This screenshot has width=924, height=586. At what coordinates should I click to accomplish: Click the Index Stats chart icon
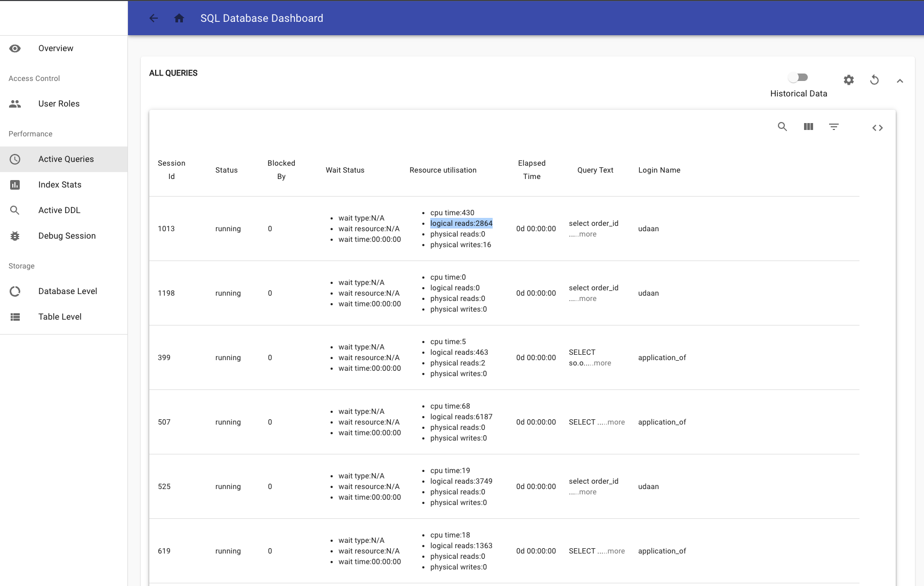[14, 184]
